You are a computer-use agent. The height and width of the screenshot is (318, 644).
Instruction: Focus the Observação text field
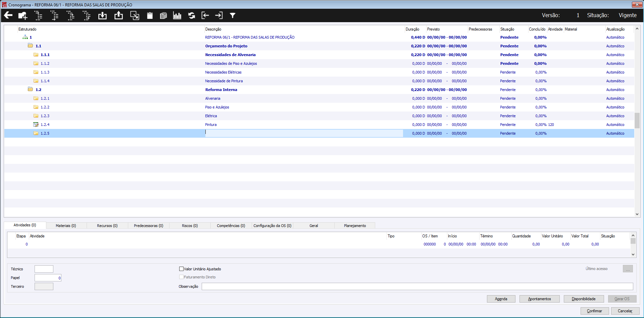pos(417,286)
